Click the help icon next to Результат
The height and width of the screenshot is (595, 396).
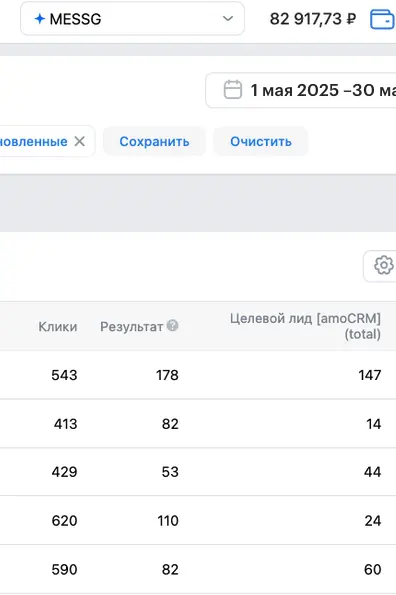pos(173,326)
